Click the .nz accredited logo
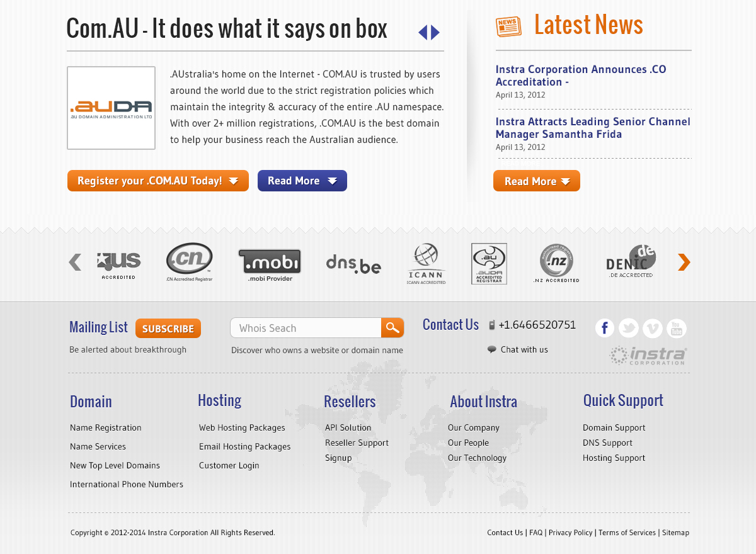Screen dimensions: 756x554 click(556, 264)
